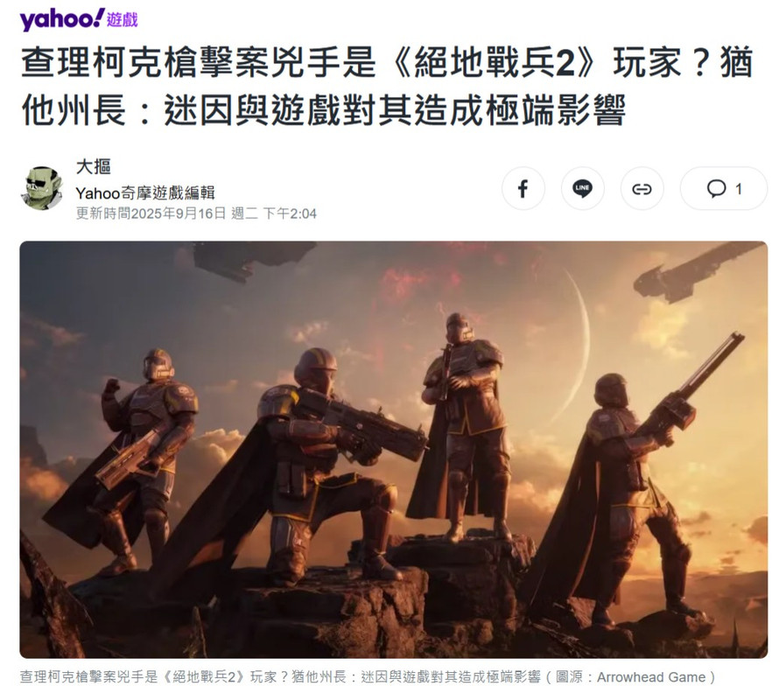Click the update time stamp
This screenshot has width=779, height=700.
[196, 213]
